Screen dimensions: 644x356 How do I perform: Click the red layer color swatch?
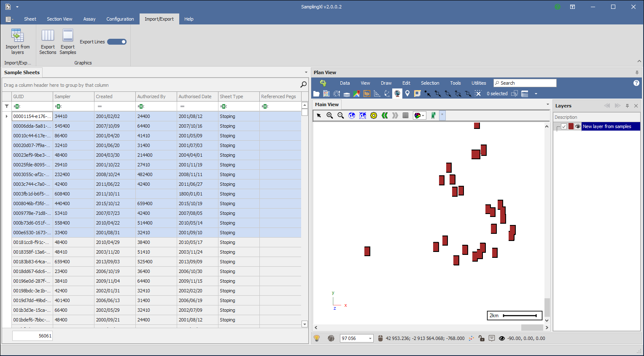pyautogui.click(x=571, y=126)
